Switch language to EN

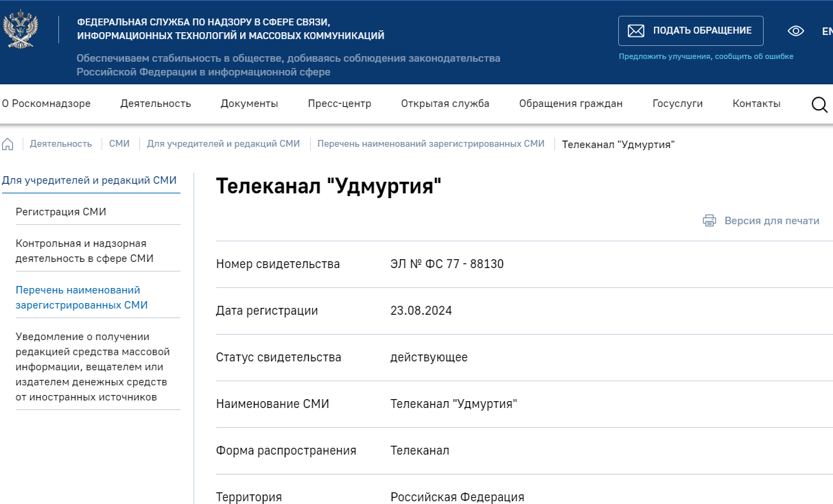pos(827,31)
